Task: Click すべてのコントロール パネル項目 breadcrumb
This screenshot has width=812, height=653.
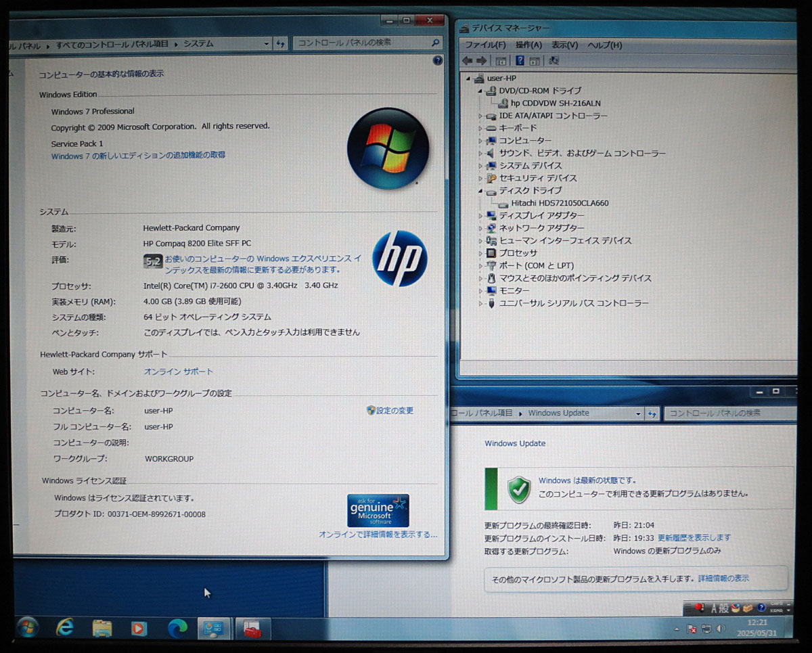Action: (112, 43)
